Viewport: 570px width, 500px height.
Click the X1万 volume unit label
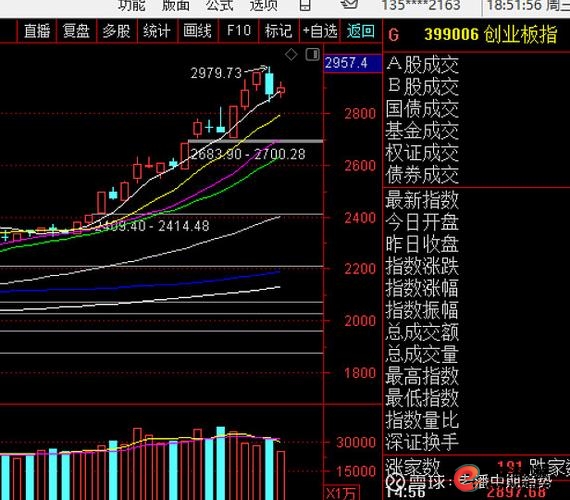[341, 493]
